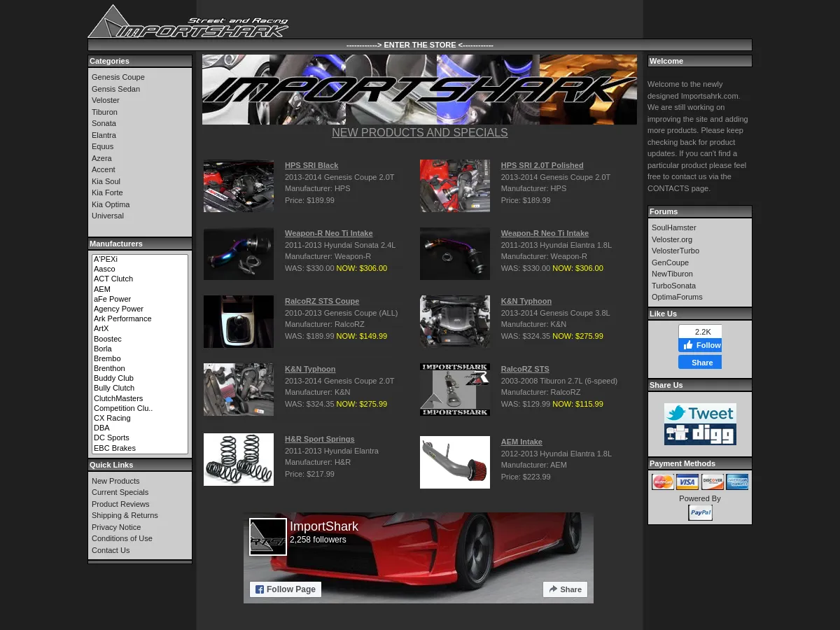Click the ImportShark logo in header
The image size is (840, 630).
click(188, 22)
